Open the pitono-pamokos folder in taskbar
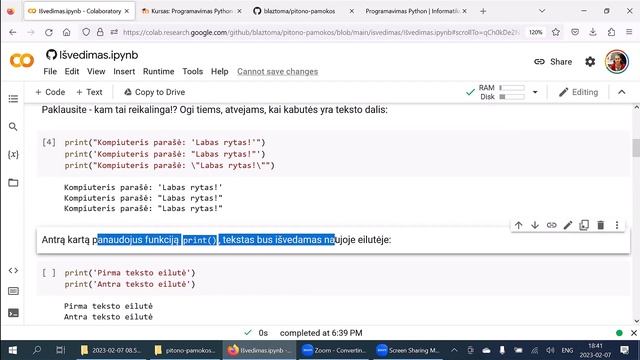This screenshot has height=360, width=640. click(x=185, y=350)
